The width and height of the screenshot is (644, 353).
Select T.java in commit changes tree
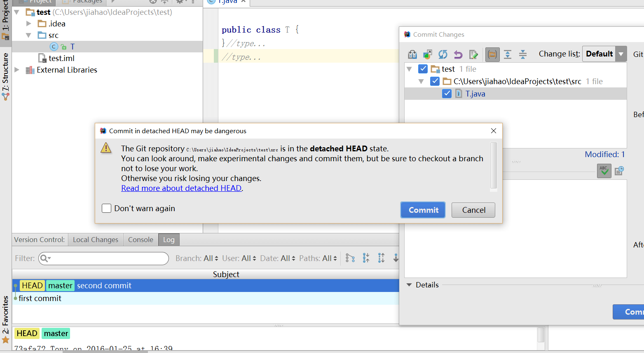(x=516, y=94)
